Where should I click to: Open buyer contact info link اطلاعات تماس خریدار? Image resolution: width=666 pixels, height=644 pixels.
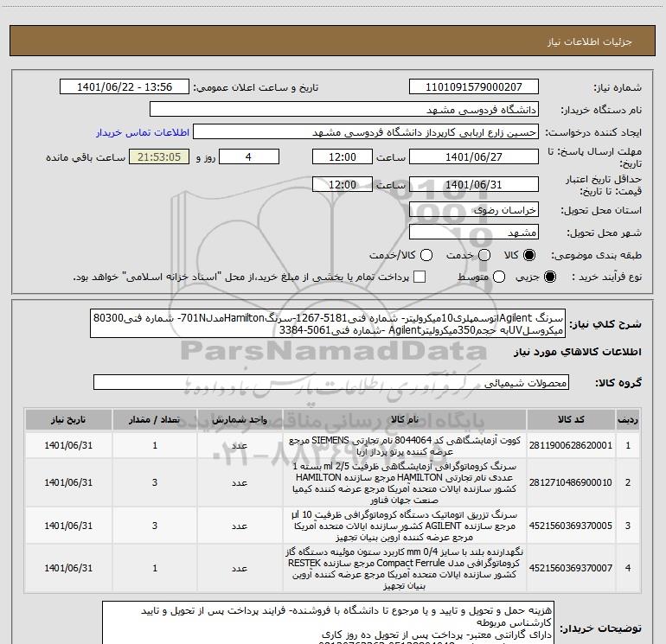[x=143, y=132]
